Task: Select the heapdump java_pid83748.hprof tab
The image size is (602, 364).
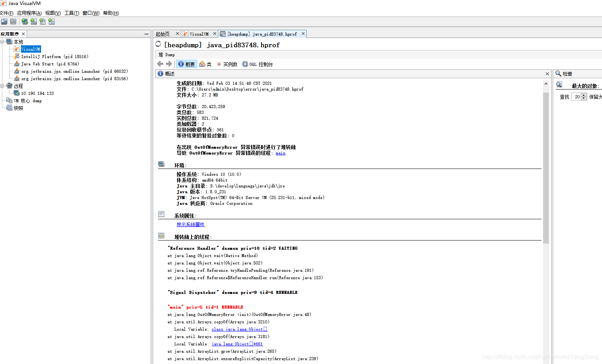Action: coord(262,34)
